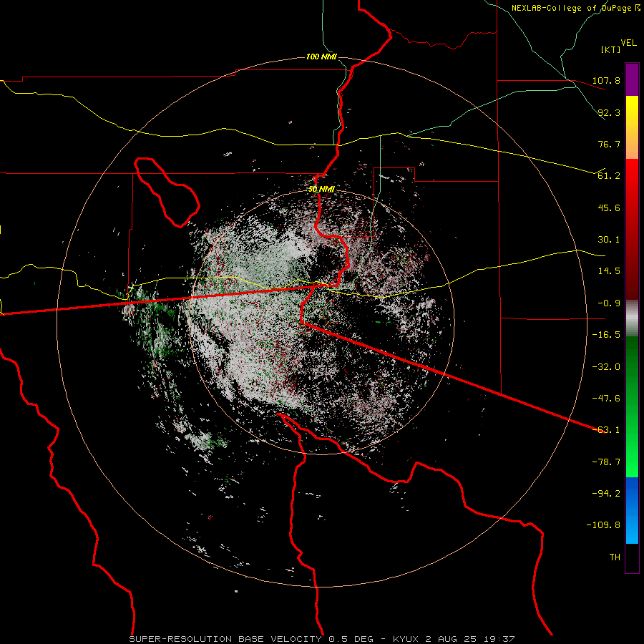Click the 50 NMI range ring label

[x=321, y=190]
